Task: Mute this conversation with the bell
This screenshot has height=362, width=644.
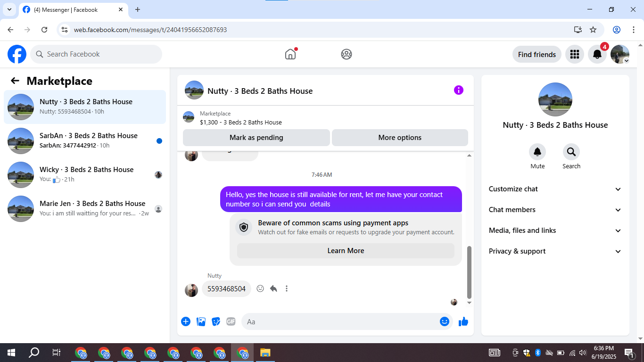Action: point(537,152)
